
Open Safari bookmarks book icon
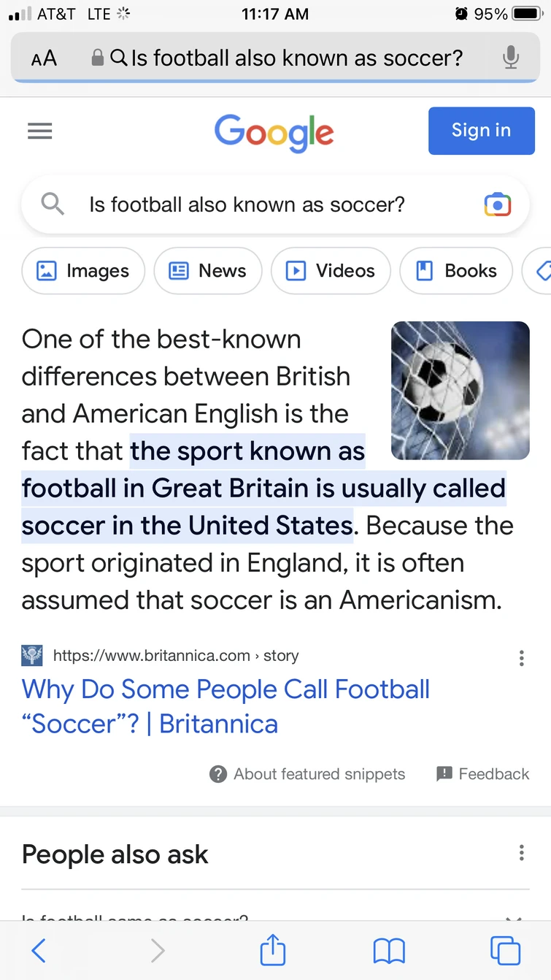(389, 951)
